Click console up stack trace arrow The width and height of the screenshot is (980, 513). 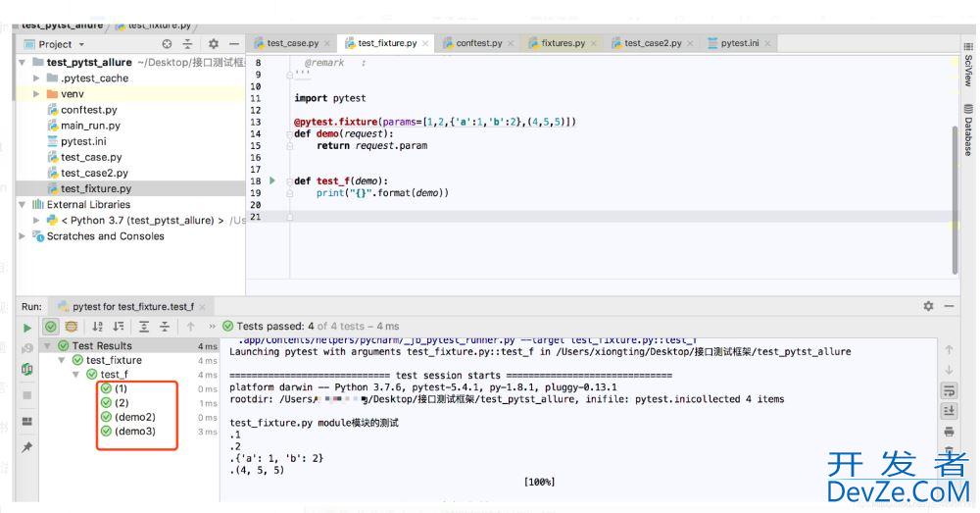(x=949, y=350)
